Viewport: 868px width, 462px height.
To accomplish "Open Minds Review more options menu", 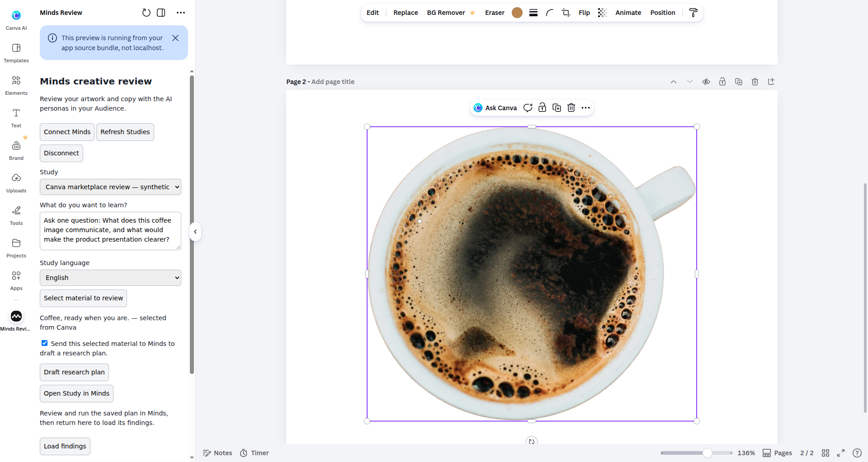I will pos(181,13).
